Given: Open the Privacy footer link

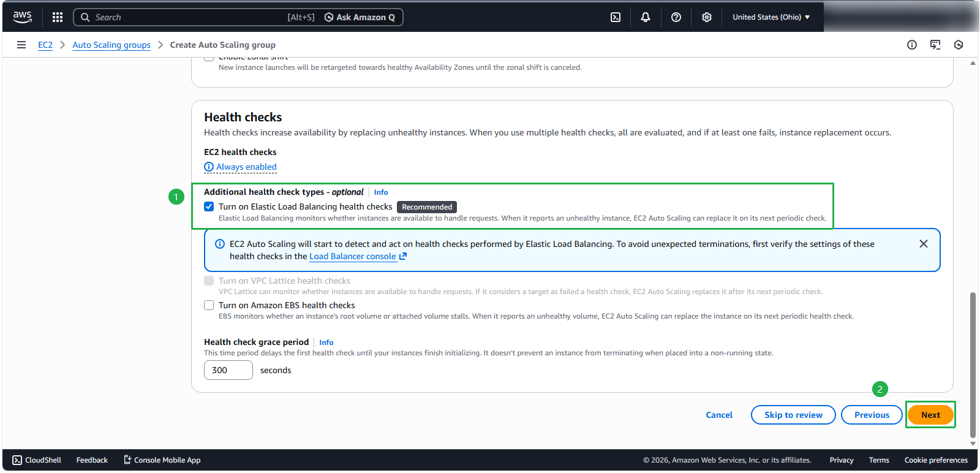Looking at the screenshot, I should click(x=842, y=460).
